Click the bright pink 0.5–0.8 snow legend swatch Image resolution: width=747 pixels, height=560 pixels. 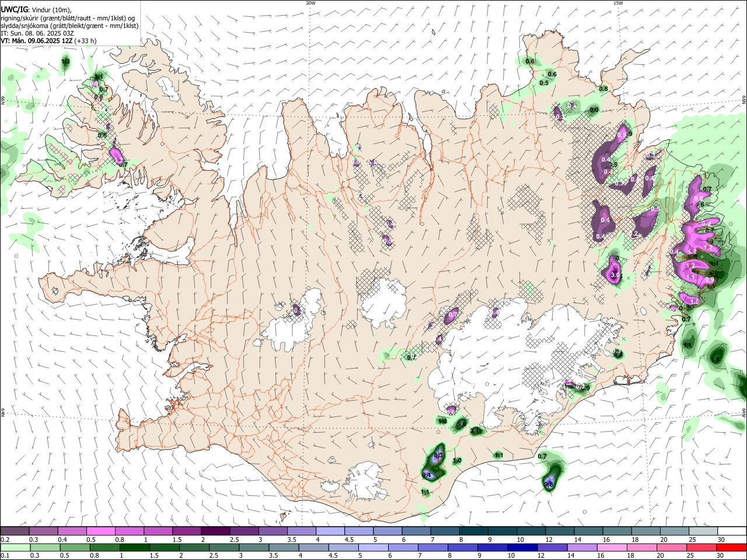(100, 531)
